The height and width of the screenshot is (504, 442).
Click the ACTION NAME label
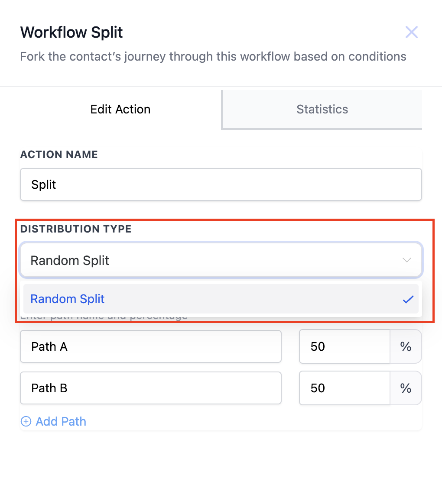[59, 155]
